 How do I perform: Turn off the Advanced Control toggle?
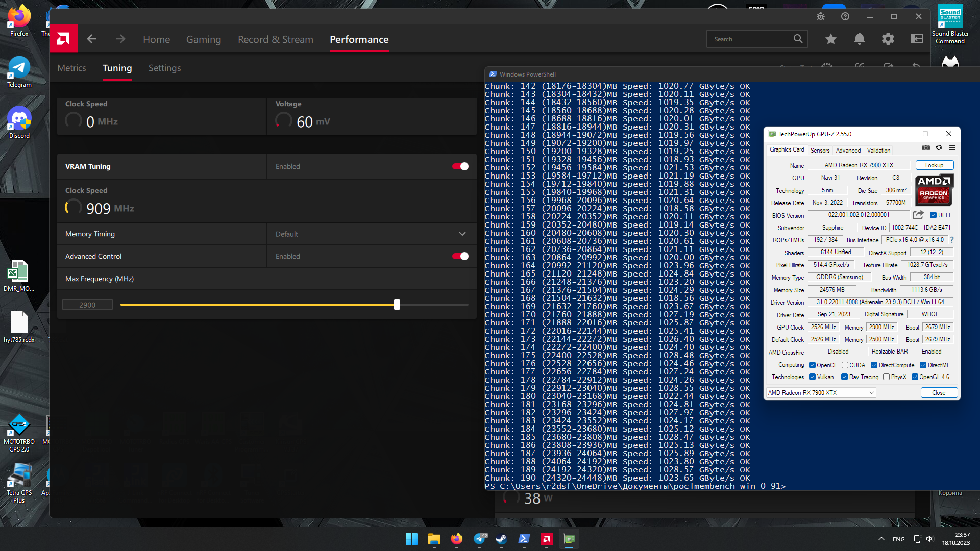460,256
